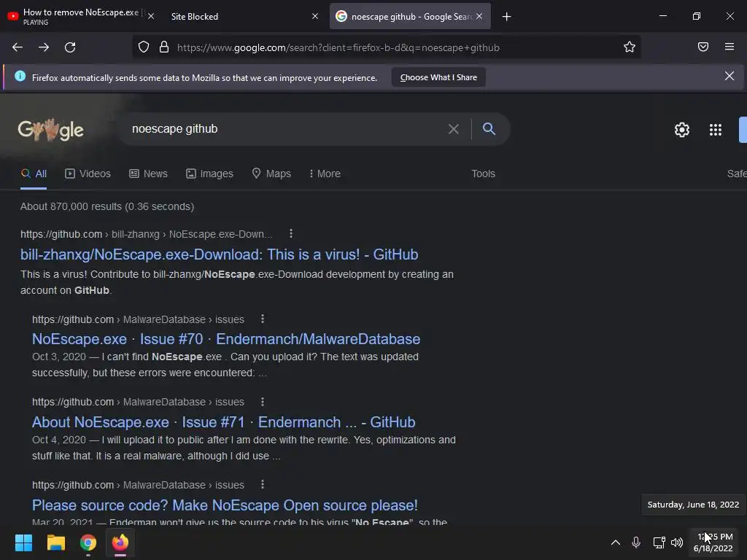Reload the current page
747x560 pixels.
[70, 47]
